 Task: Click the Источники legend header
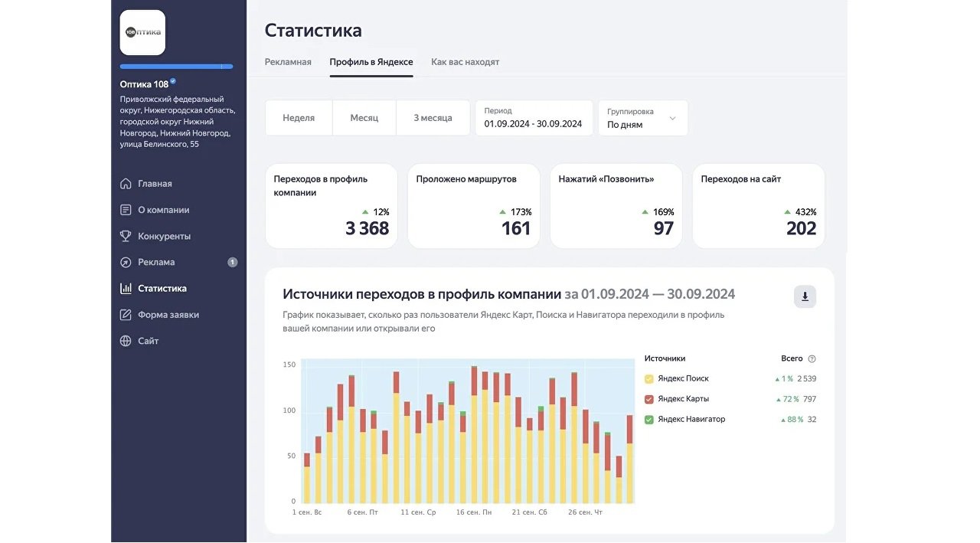665,358
